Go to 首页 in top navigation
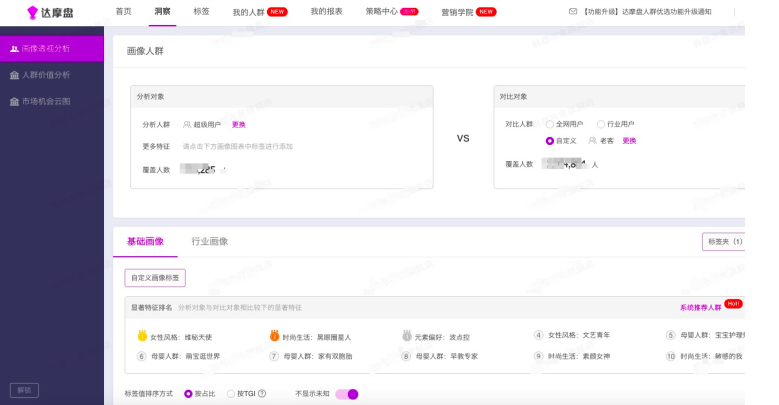The width and height of the screenshot is (779, 405). 123,11
